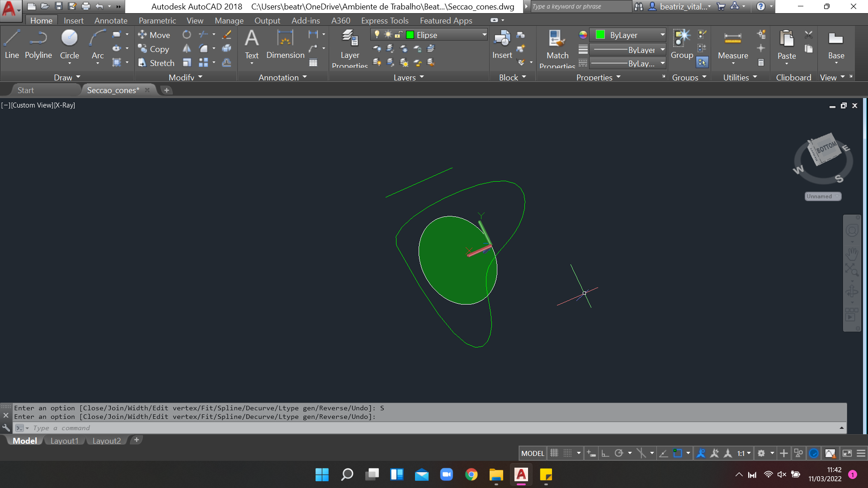Open Layer Properties manager
This screenshot has width=868, height=488.
point(350,48)
